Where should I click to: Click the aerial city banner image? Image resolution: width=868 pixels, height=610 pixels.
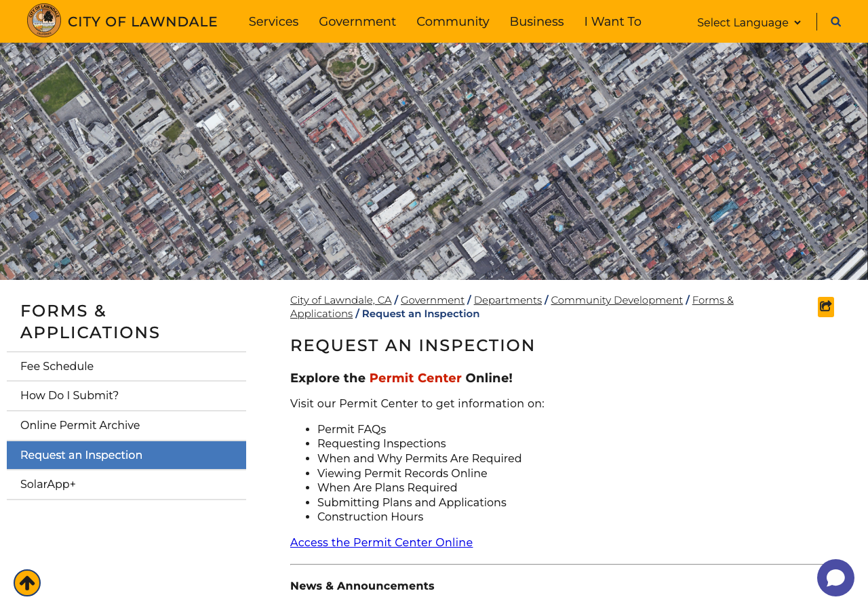click(x=434, y=161)
